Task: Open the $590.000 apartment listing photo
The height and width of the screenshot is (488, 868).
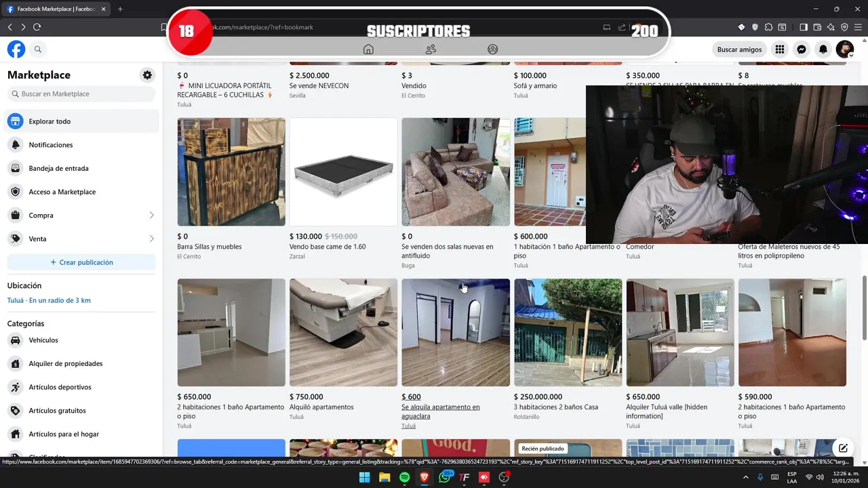Action: 792,333
